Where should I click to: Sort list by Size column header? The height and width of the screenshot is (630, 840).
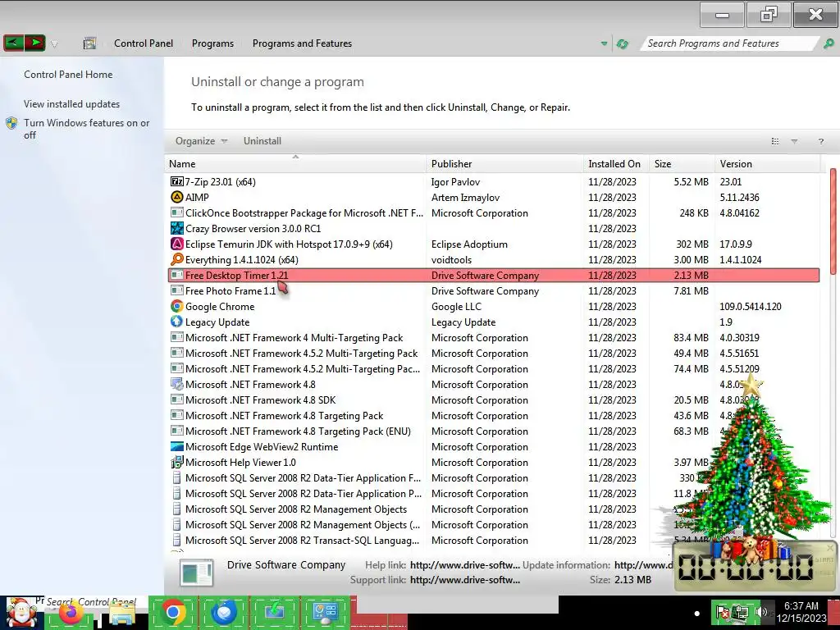click(682, 164)
